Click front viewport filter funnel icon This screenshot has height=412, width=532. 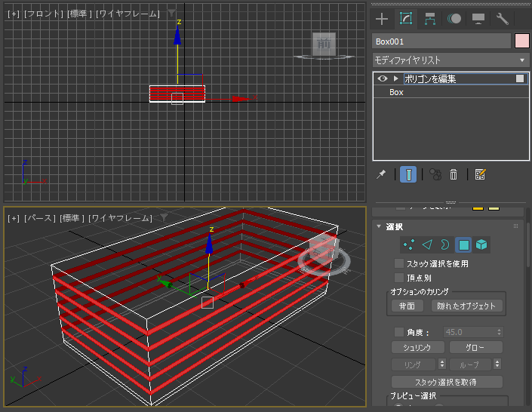pos(171,14)
